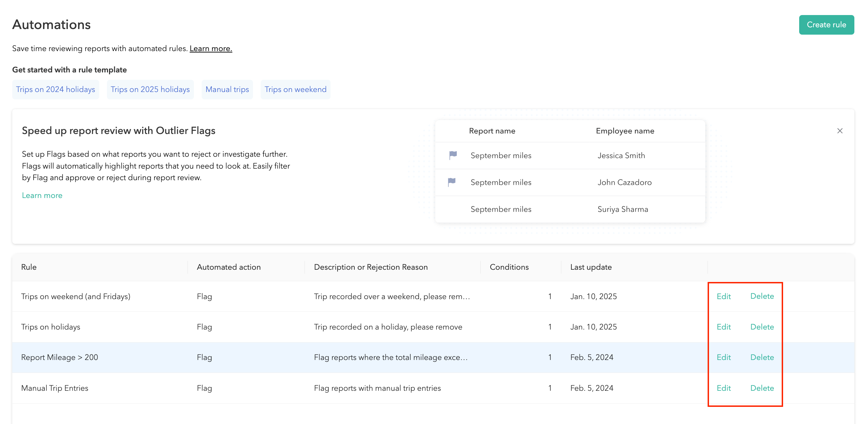
Task: Select the Trips on 2025 holidays template
Action: point(150,90)
